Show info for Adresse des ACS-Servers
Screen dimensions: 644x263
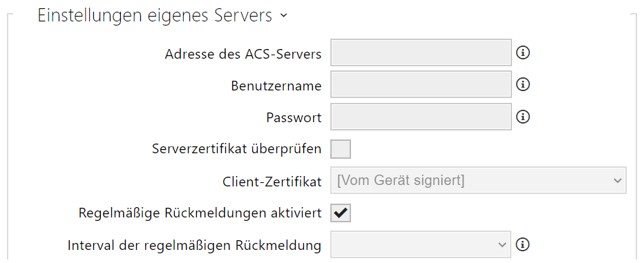click(523, 52)
